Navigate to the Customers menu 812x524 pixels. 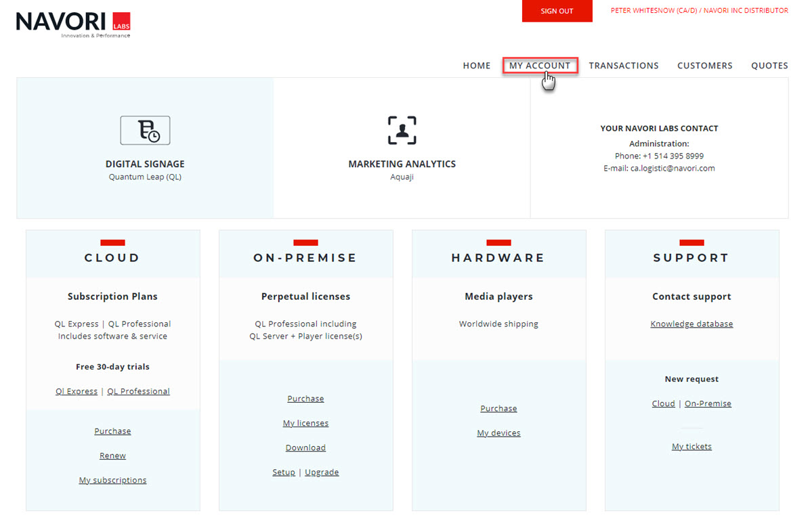coord(704,66)
